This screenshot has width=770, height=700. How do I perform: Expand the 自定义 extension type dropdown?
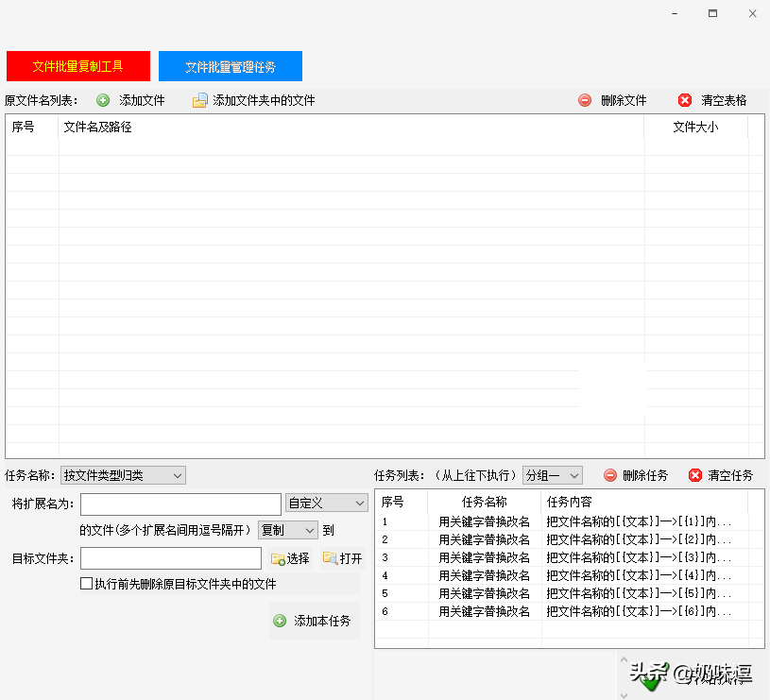coord(326,504)
